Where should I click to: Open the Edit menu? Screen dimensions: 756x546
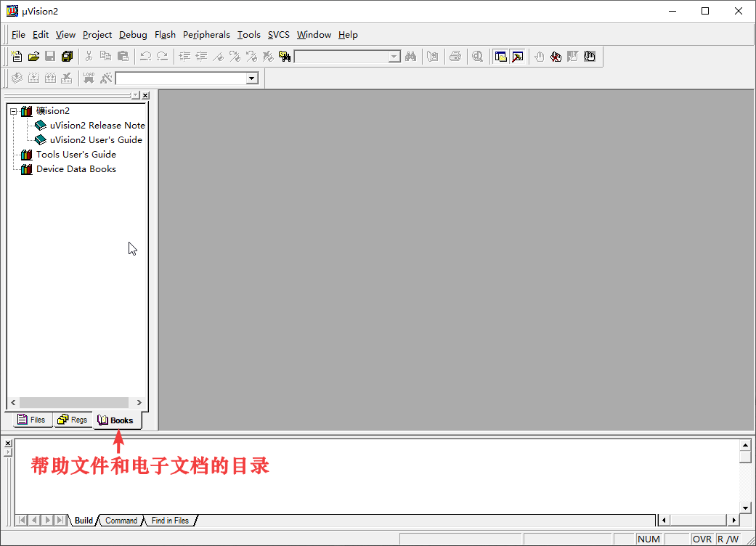tap(41, 35)
